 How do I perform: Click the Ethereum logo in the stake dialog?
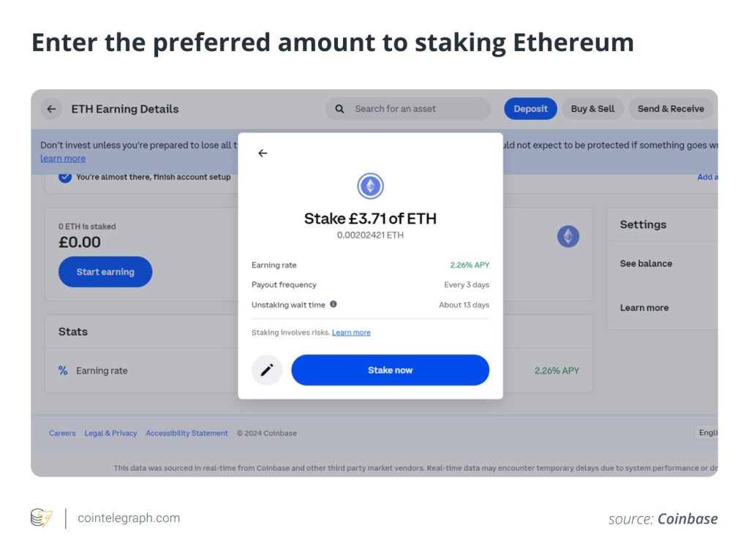[x=370, y=186]
